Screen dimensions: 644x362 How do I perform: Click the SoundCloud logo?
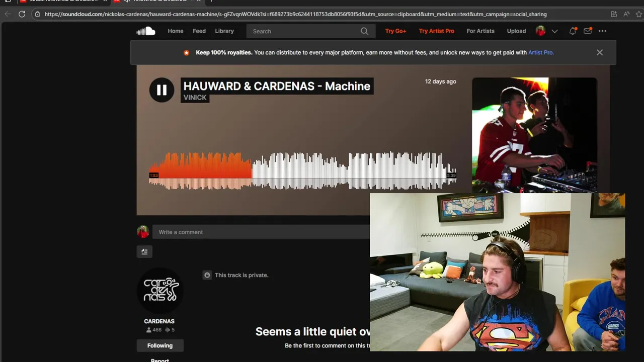146,31
